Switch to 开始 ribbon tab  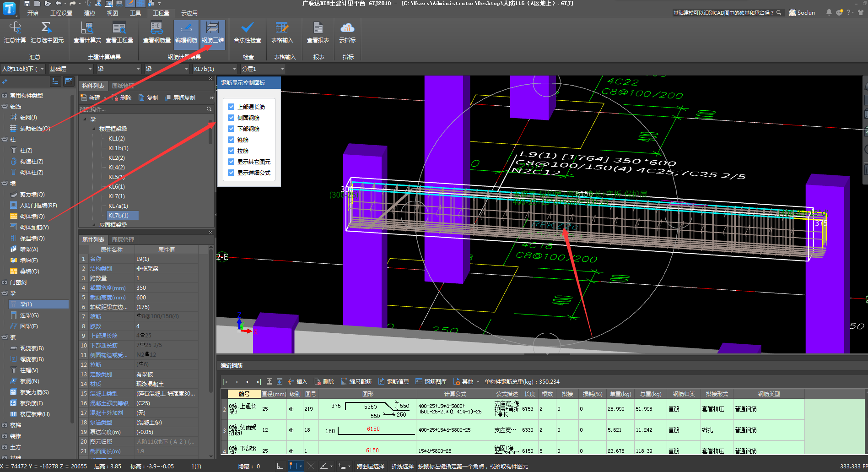click(x=33, y=13)
